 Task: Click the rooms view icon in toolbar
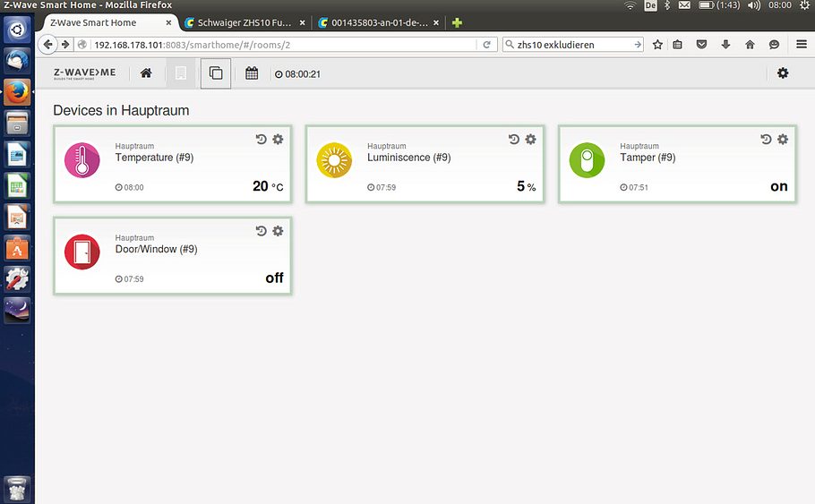[181, 73]
